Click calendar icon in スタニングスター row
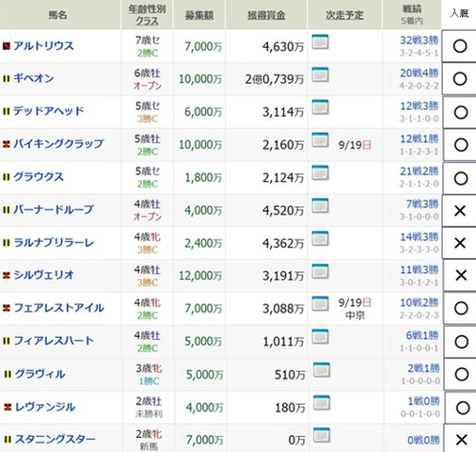 [322, 435]
